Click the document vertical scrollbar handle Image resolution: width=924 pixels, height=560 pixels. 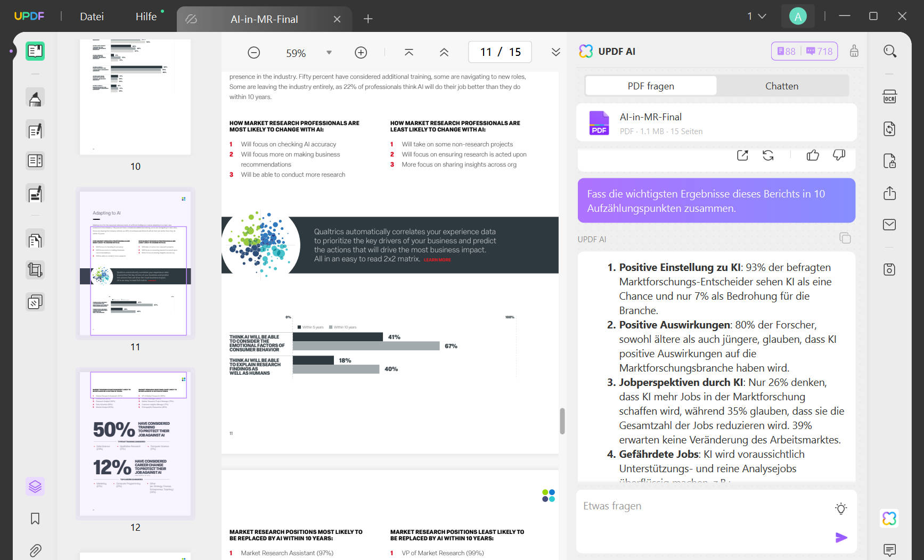(x=562, y=421)
